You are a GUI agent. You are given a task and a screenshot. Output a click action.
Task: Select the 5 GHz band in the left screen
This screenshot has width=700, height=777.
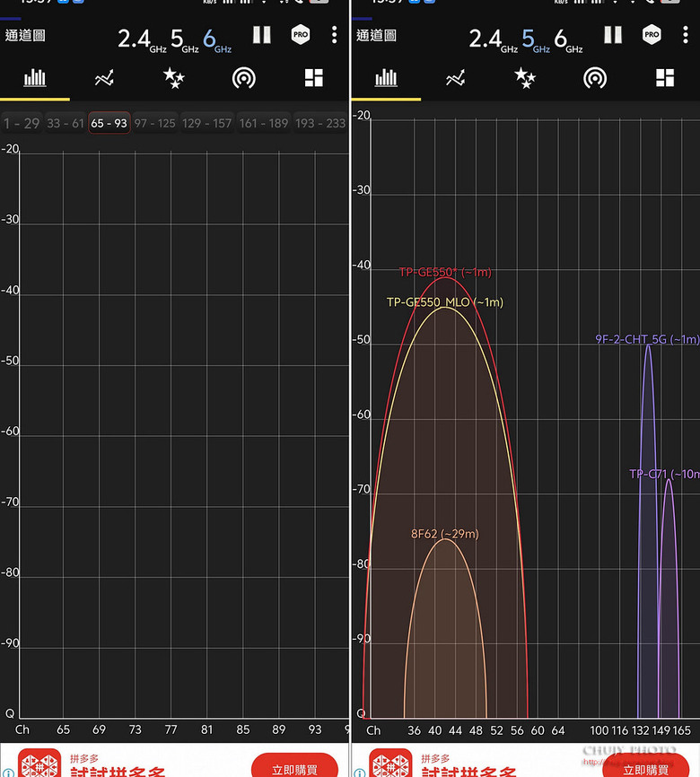pos(184,40)
